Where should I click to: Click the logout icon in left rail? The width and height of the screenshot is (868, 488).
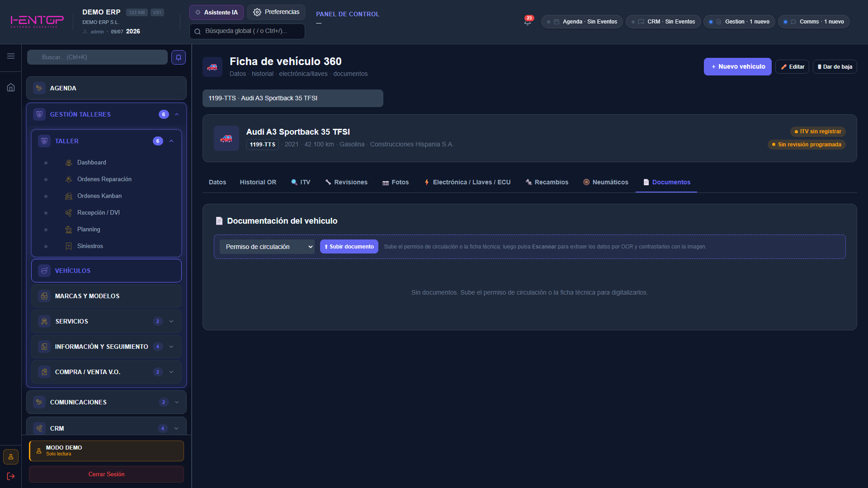(11, 476)
